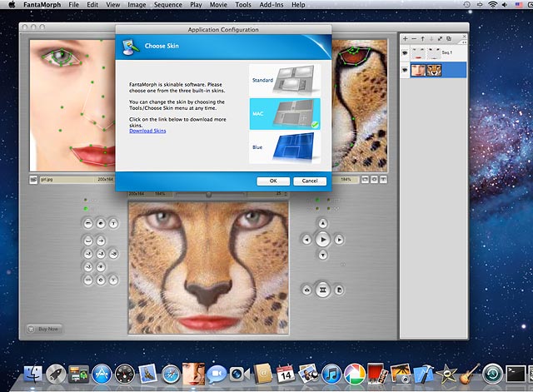The image size is (533, 392).
Task: Select the girl face thumbnail in the sequence list
Action: tap(418, 70)
